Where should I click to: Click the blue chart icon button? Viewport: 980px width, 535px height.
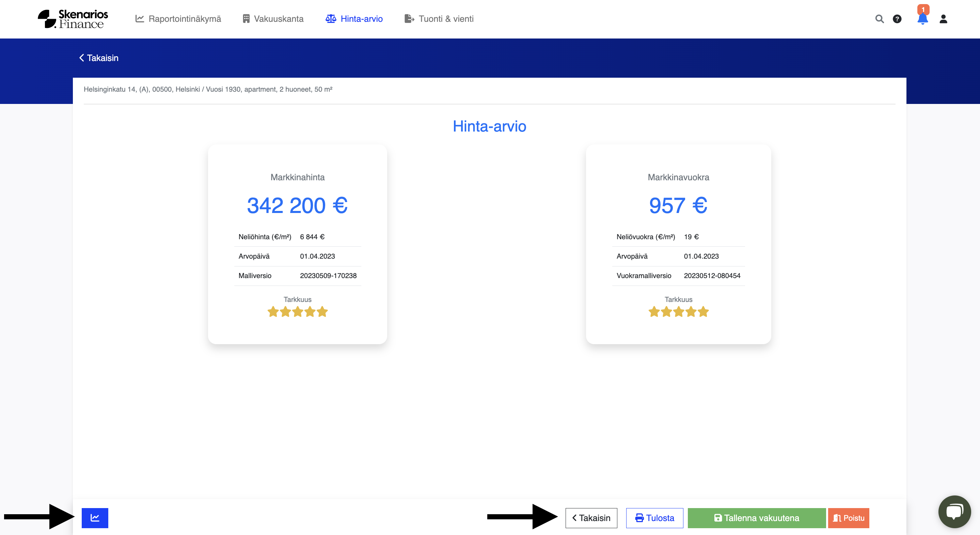(95, 518)
